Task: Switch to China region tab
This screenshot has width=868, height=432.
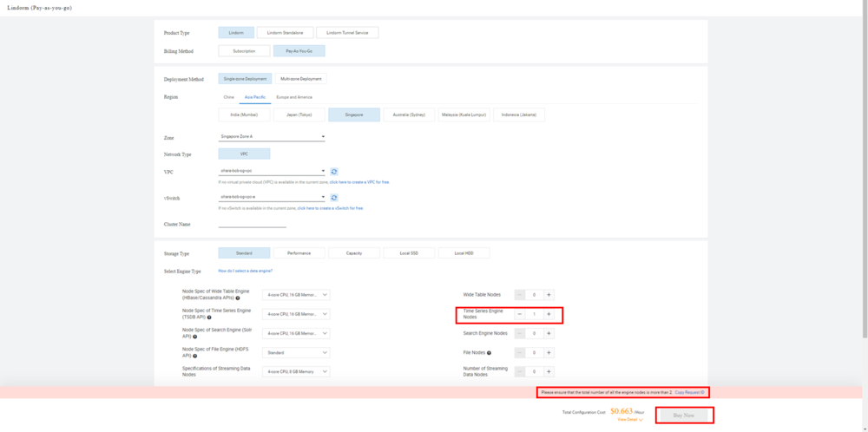Action: (x=228, y=97)
